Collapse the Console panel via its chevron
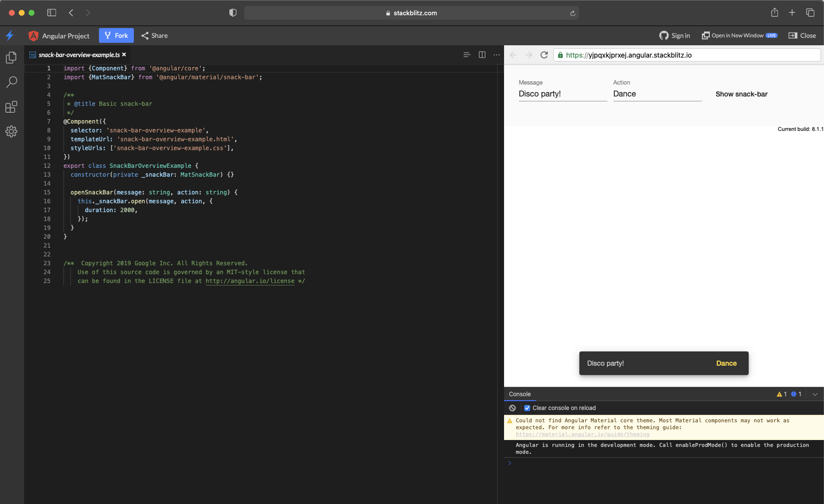This screenshot has width=824, height=504. (x=815, y=394)
